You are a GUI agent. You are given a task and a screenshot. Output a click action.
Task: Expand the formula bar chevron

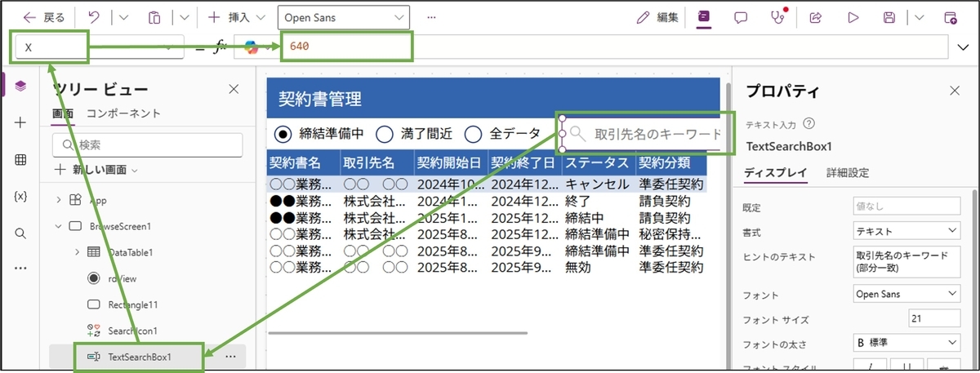click(x=962, y=47)
